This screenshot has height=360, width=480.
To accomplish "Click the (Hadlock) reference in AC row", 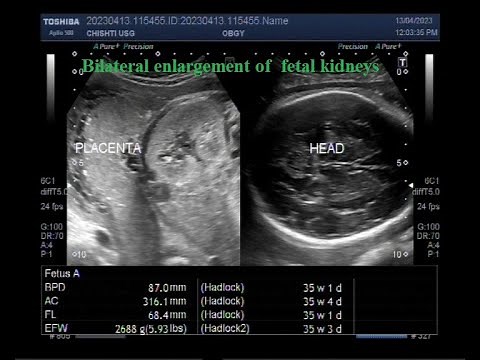I will coord(222,301).
